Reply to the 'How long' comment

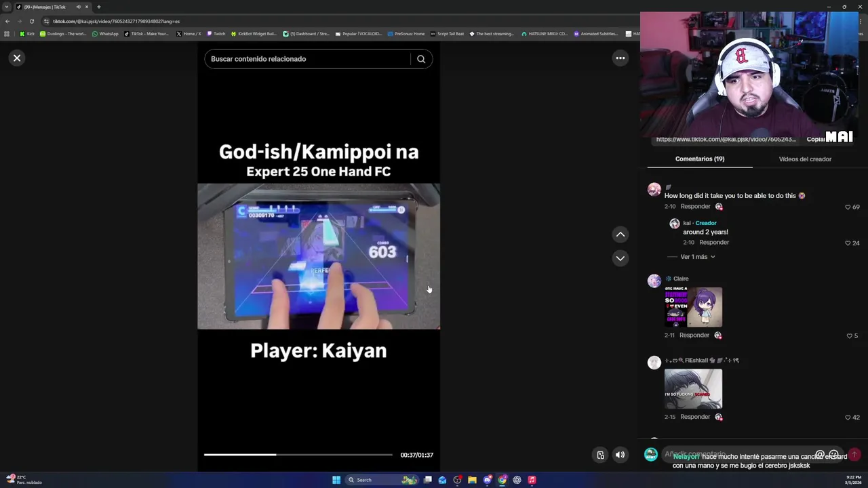tap(695, 206)
